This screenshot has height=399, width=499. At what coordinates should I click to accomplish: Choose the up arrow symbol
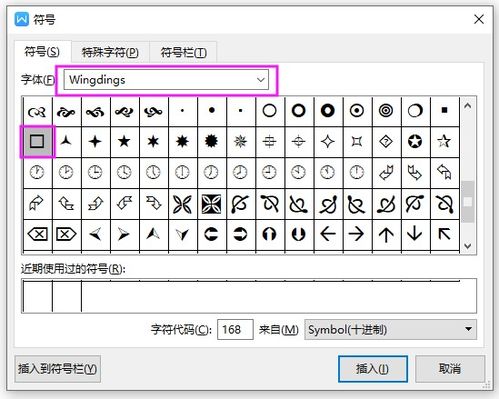[386, 234]
